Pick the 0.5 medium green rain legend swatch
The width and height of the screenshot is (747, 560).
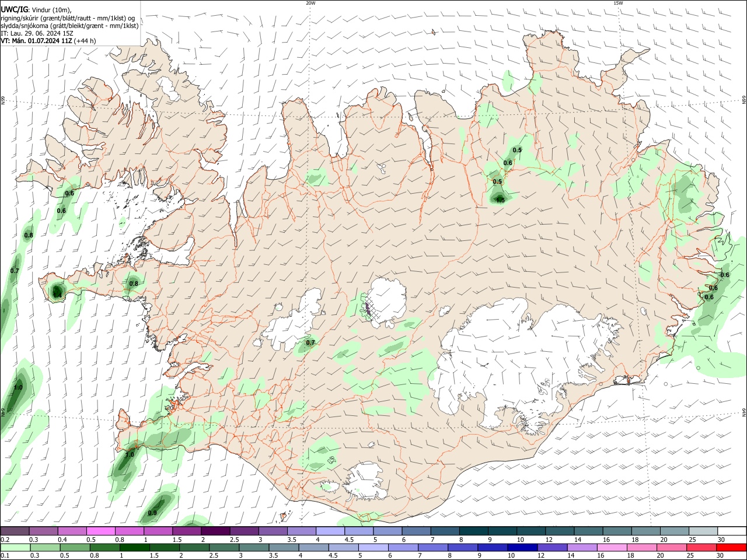click(x=75, y=547)
